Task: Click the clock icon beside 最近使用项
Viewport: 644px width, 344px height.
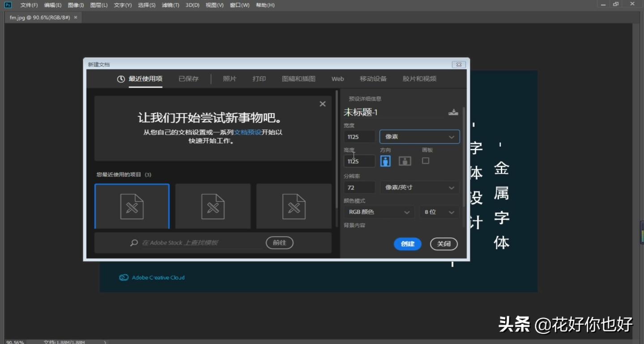Action: (x=120, y=79)
